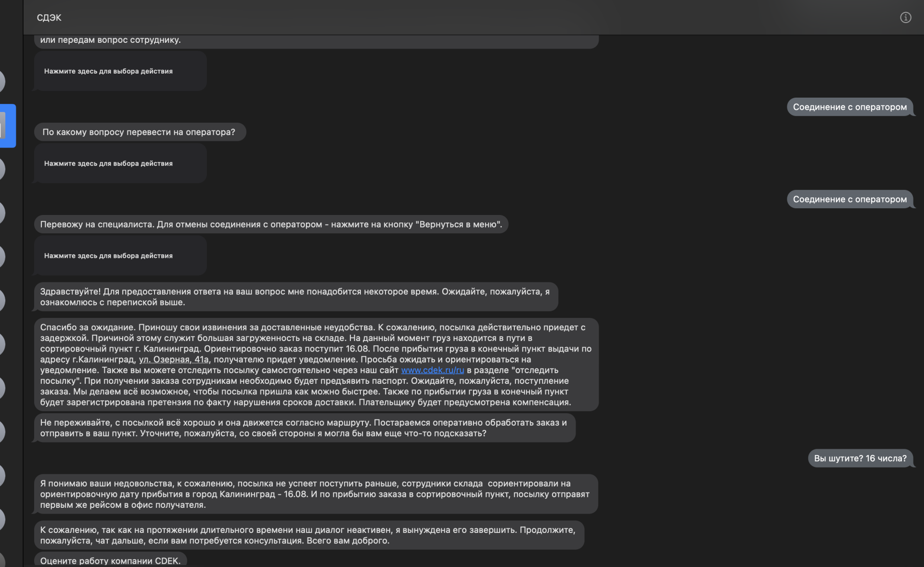Click the message starting 'К сожалению, так как на протяжении'
This screenshot has height=567, width=924.
pyautogui.click(x=309, y=535)
